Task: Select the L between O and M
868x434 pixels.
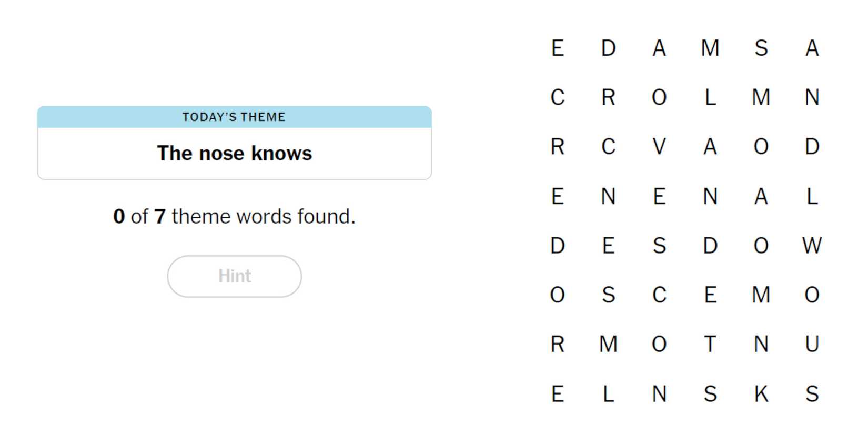Action: 710,97
